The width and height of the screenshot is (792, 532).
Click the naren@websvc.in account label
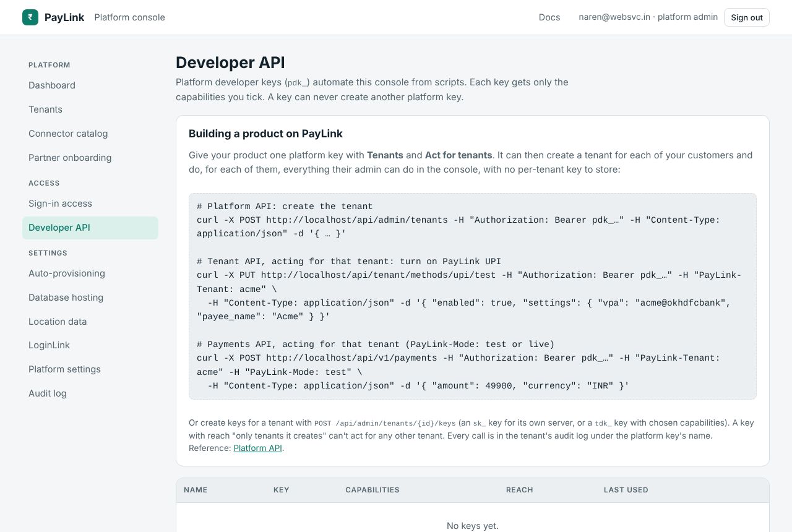pos(648,17)
